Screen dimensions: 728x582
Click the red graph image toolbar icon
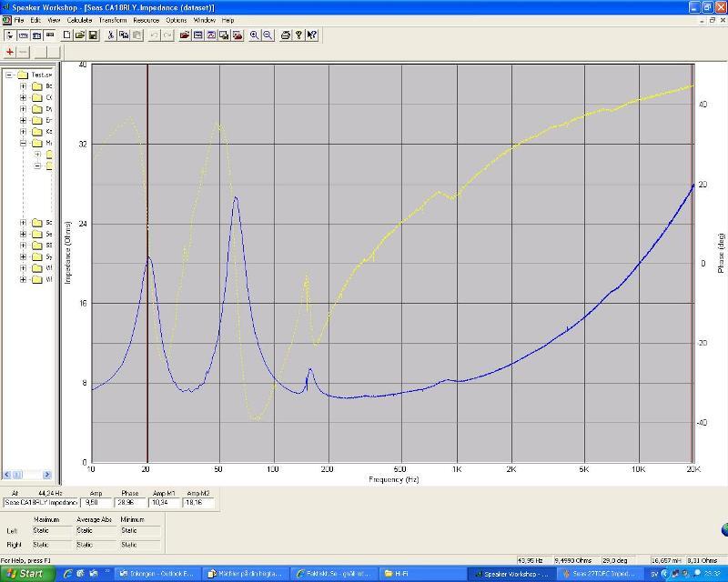238,35
